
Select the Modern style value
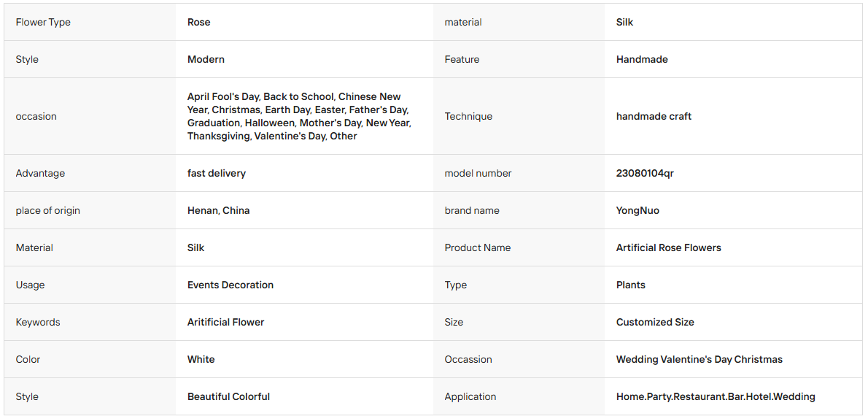click(206, 59)
